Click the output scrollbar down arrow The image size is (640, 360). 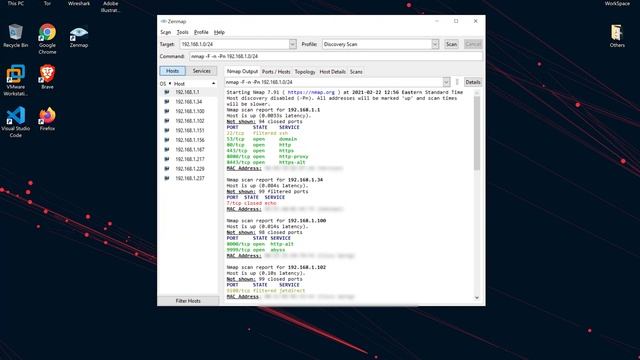[476, 298]
